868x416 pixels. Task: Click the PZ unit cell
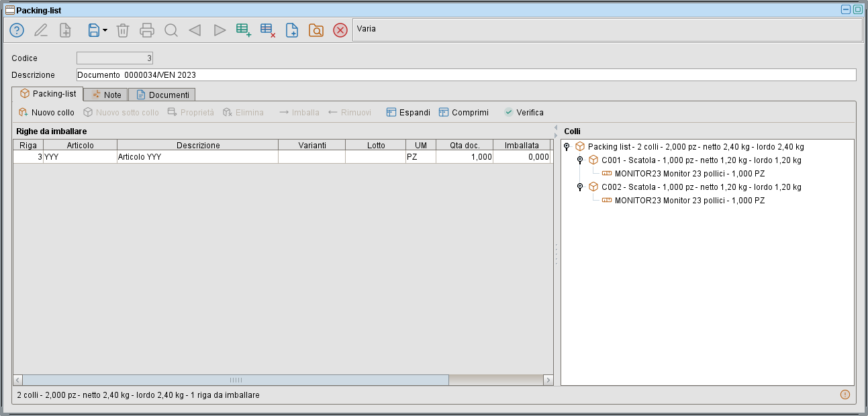[421, 157]
